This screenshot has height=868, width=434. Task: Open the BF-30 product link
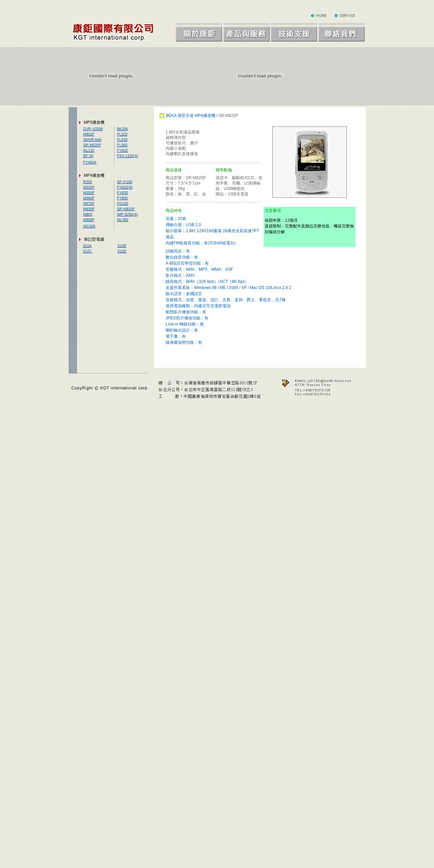tap(88, 156)
